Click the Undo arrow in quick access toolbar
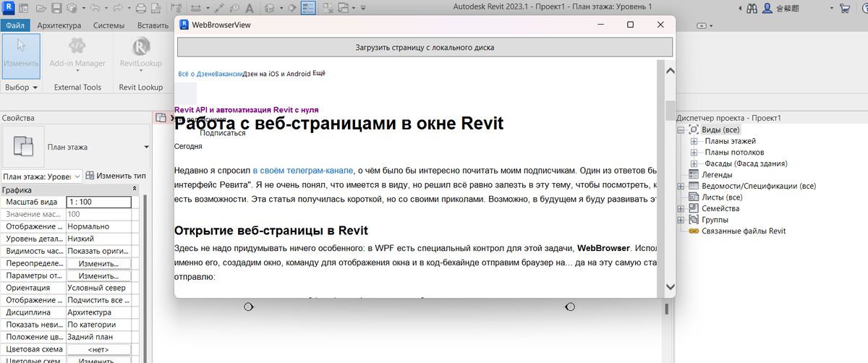The image size is (868, 363). (95, 8)
